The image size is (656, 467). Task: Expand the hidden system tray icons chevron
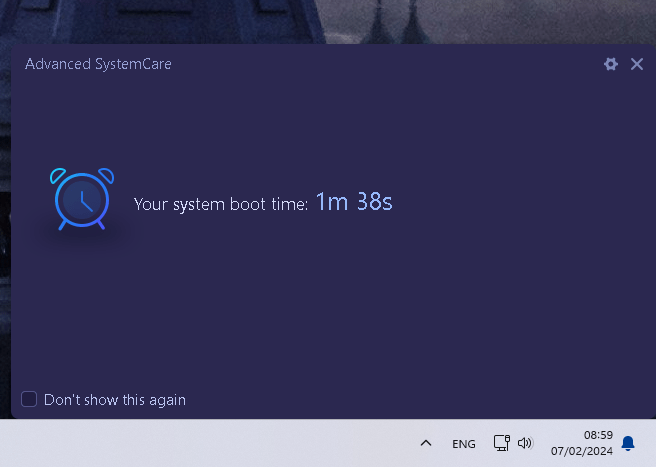coord(426,443)
